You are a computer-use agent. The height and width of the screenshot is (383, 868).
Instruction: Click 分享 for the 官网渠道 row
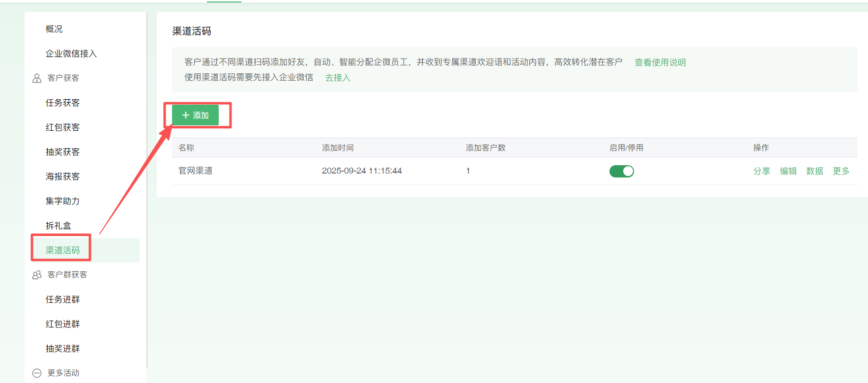point(761,171)
